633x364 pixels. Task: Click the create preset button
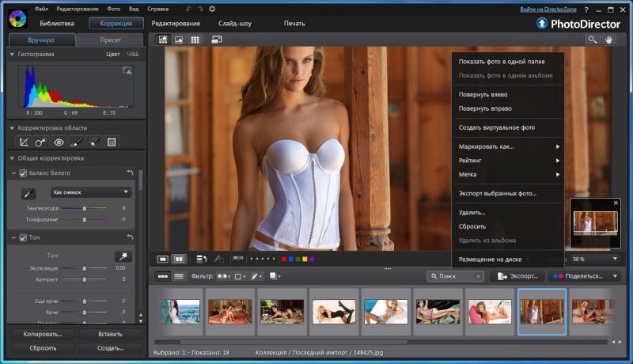110,348
